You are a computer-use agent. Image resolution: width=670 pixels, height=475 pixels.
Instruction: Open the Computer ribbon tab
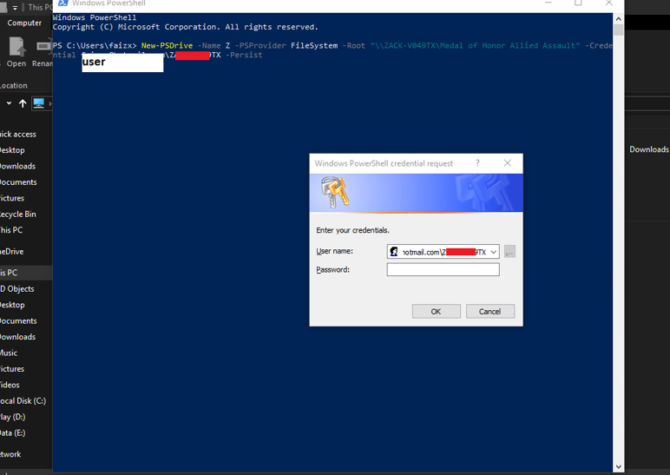(x=24, y=22)
